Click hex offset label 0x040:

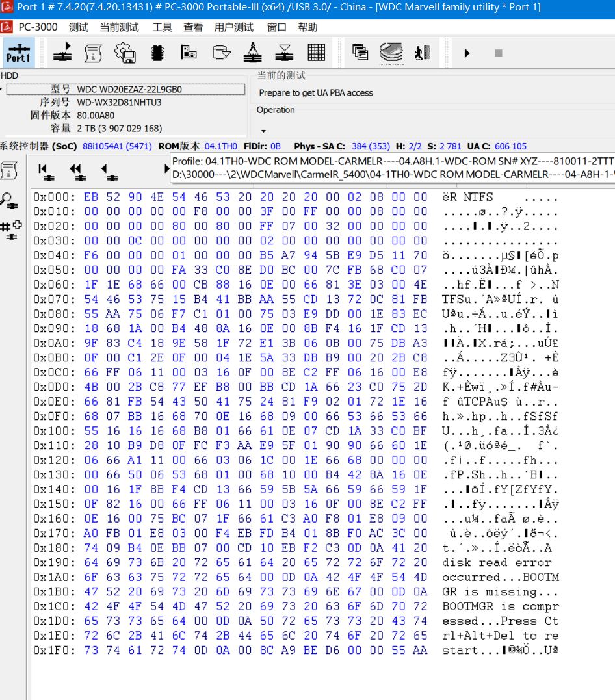click(54, 255)
